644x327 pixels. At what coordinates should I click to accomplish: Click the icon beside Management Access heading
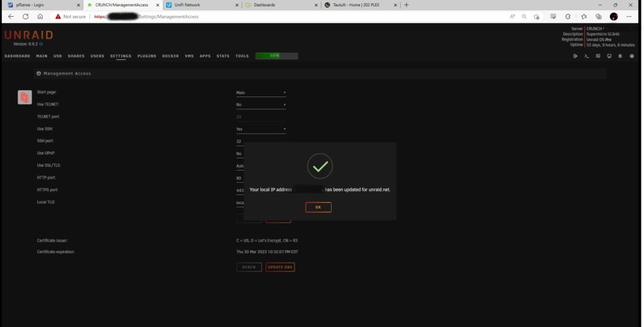click(39, 73)
